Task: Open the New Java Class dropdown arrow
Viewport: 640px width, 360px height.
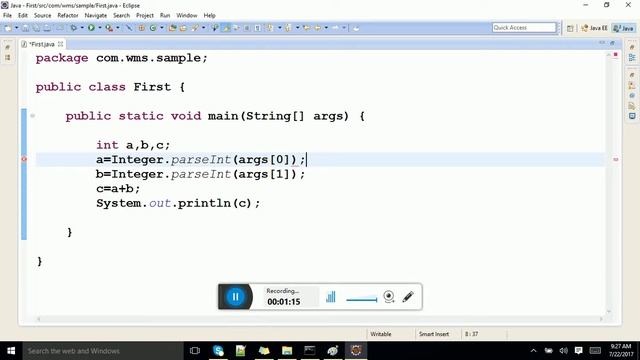Action: (x=162, y=28)
